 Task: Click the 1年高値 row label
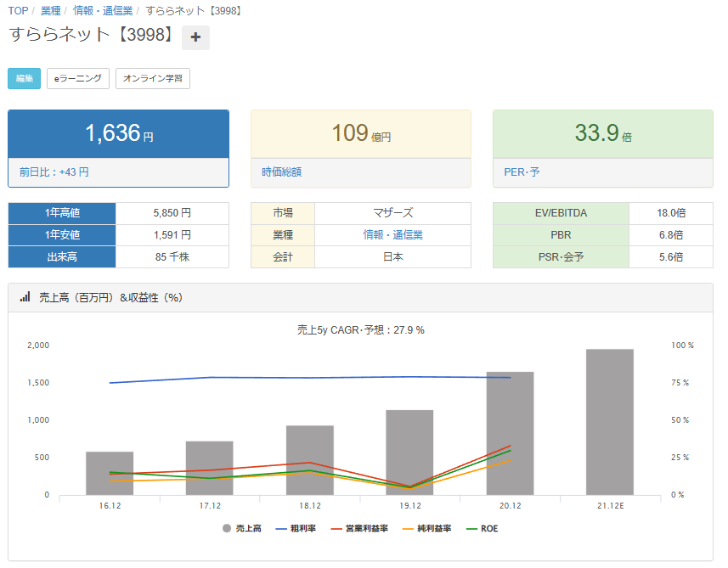(x=62, y=213)
